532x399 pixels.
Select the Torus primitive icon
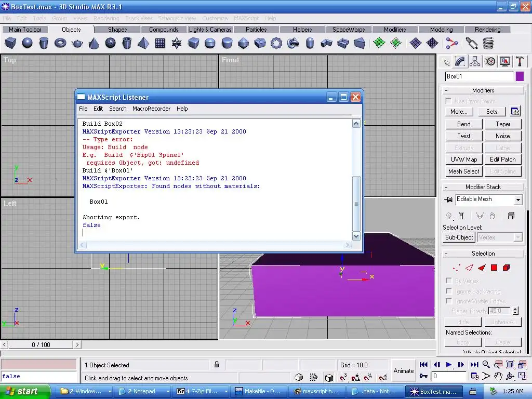tap(60, 43)
